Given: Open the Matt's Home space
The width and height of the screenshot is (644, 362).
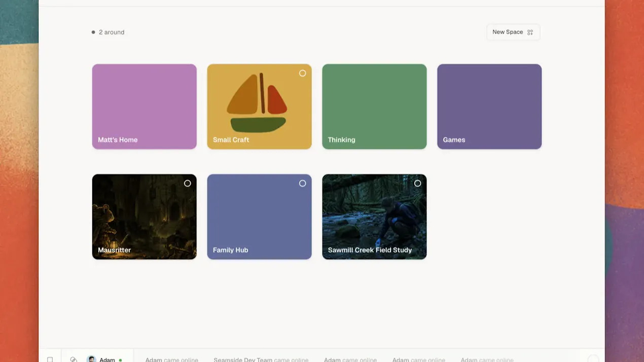Looking at the screenshot, I should 144,106.
